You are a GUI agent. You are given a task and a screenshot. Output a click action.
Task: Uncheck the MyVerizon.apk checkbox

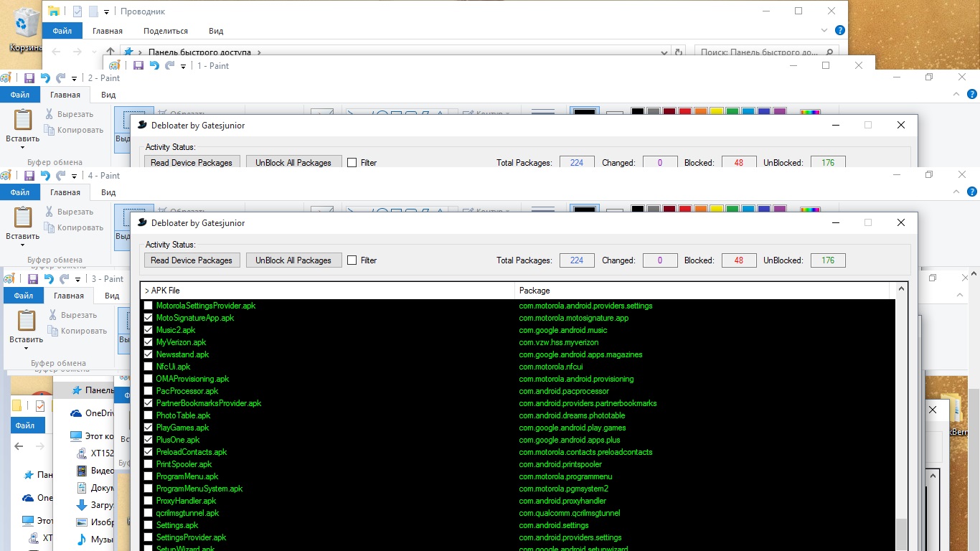pyautogui.click(x=149, y=342)
